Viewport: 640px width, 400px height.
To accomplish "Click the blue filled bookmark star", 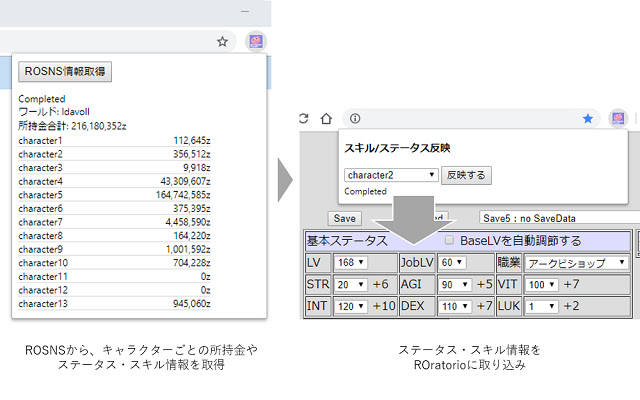I will pos(588,118).
